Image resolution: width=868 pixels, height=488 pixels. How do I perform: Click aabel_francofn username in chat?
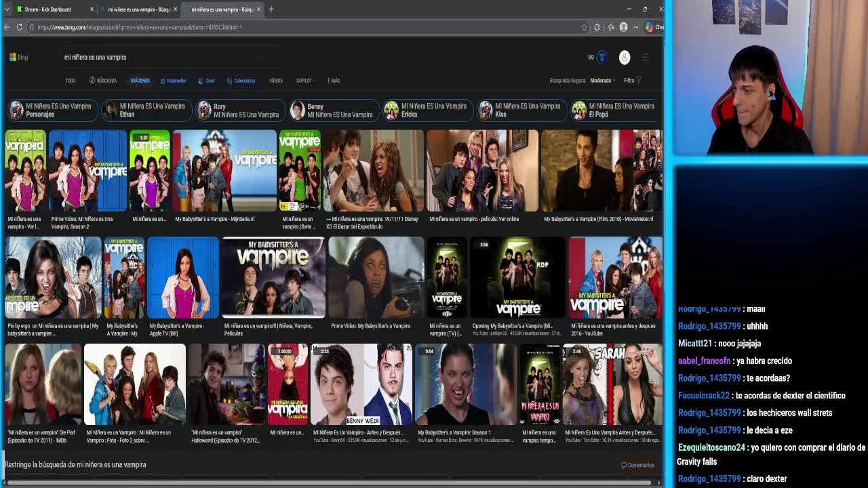(705, 361)
